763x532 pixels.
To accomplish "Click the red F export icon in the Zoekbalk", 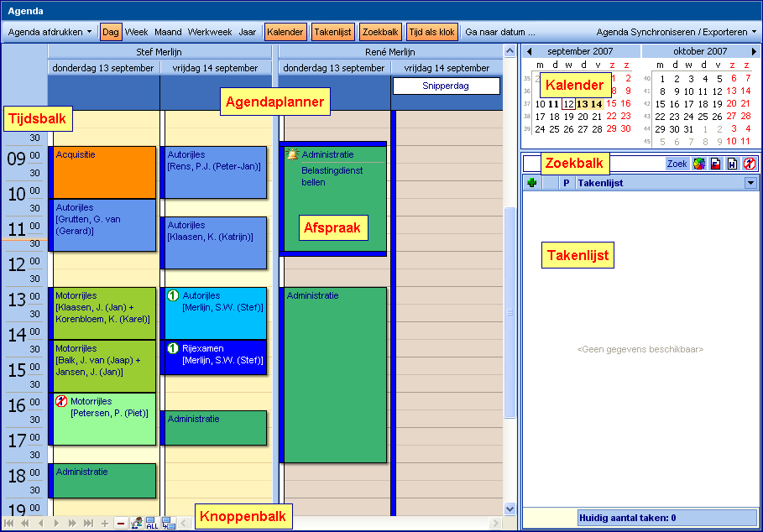I will coord(715,164).
